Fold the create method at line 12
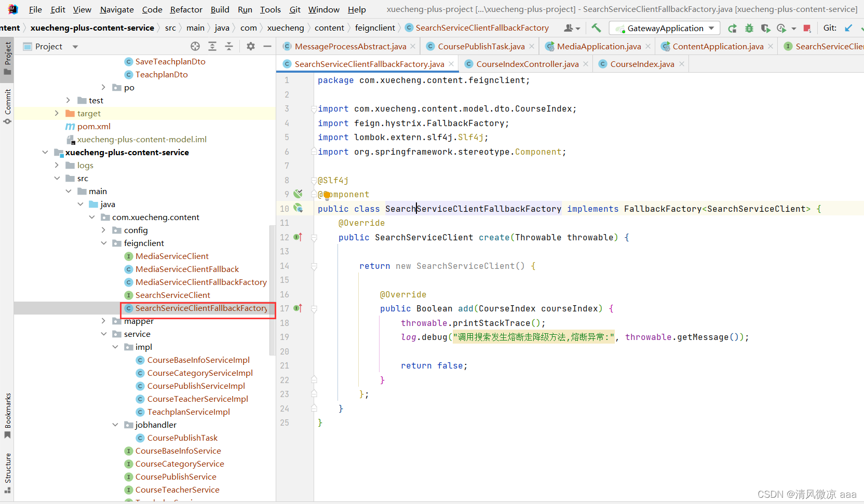This screenshot has height=504, width=864. tap(314, 237)
